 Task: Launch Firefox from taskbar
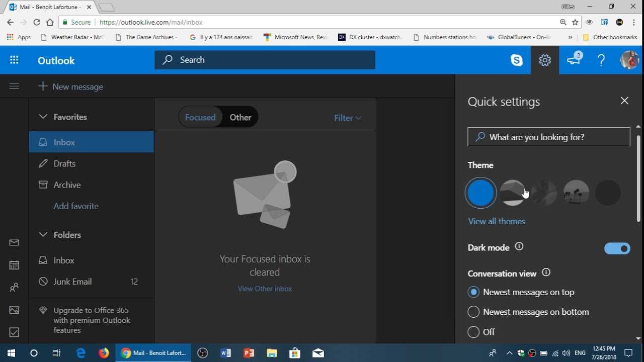(104, 353)
